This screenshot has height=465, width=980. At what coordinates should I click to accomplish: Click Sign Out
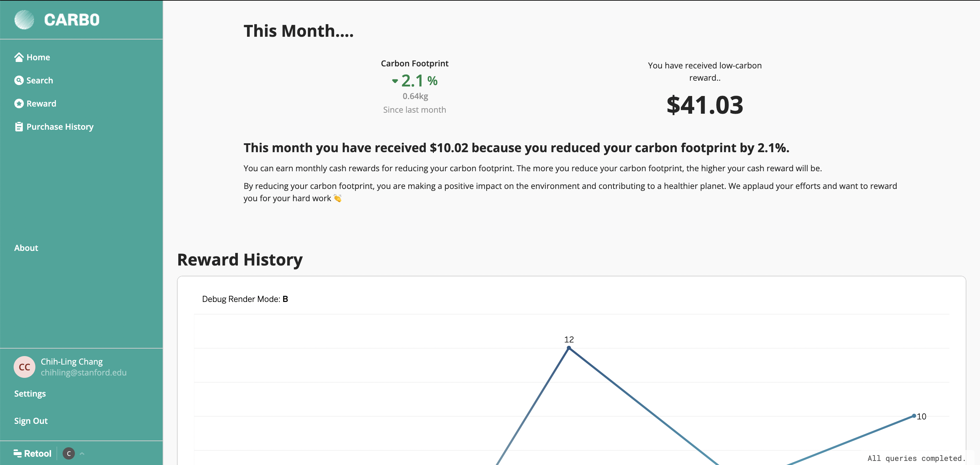(x=31, y=421)
